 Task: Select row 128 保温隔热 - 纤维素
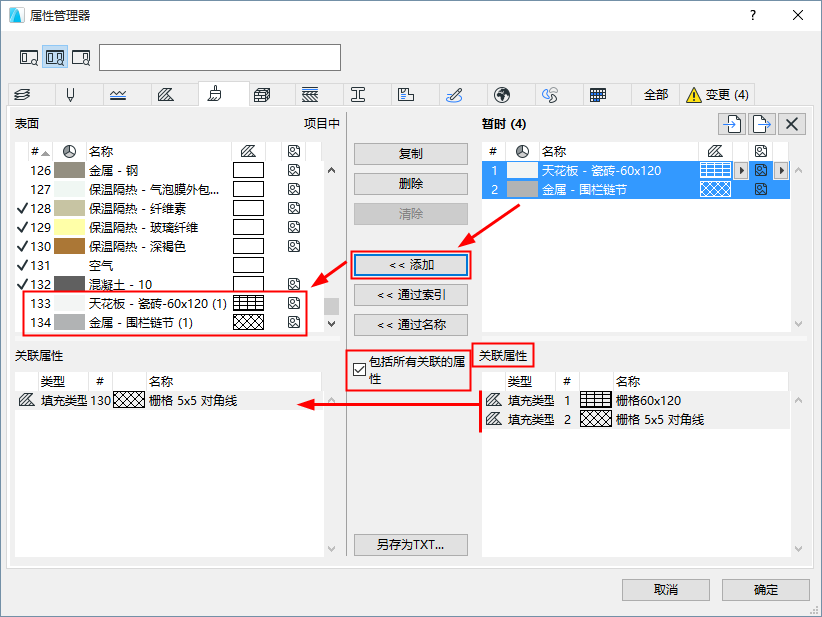(168, 209)
